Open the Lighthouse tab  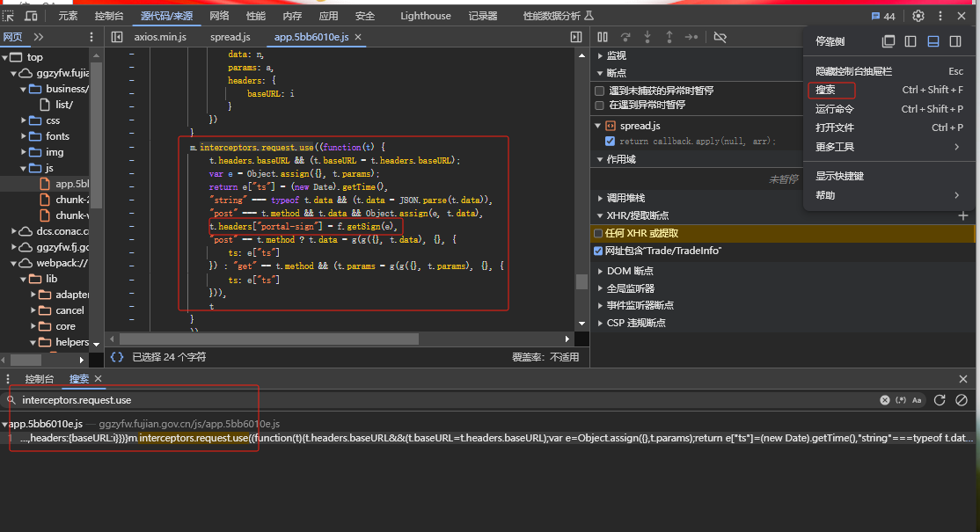(x=426, y=16)
